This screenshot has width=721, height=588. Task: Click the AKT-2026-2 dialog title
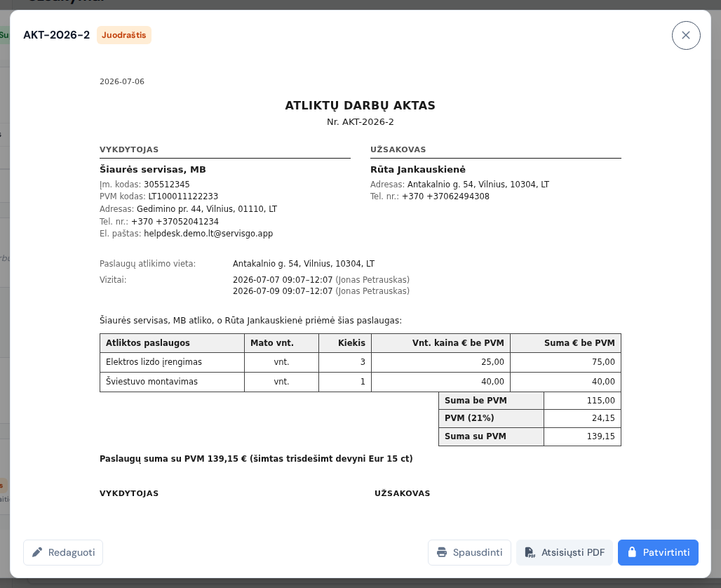(57, 35)
